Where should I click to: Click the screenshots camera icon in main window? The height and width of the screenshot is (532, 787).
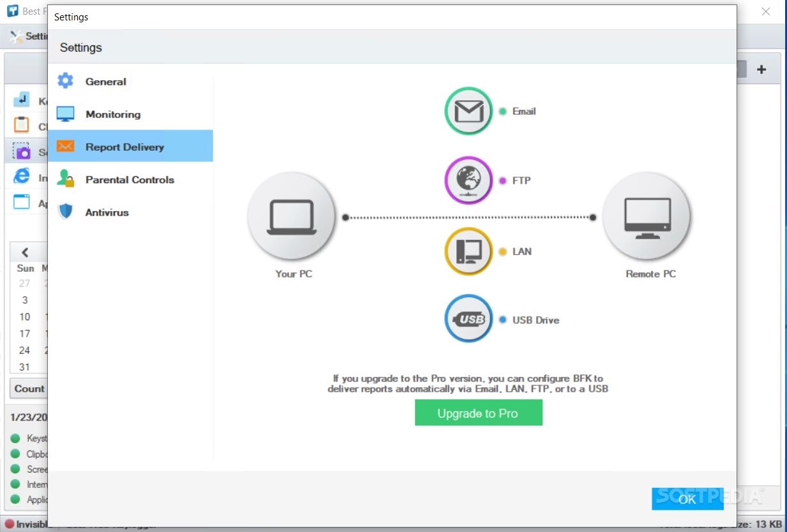[22, 151]
